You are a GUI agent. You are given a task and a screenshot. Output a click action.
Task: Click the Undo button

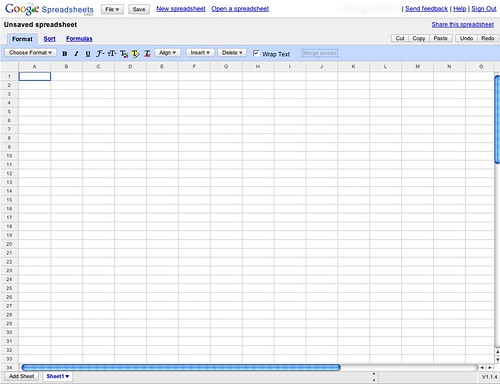point(466,38)
